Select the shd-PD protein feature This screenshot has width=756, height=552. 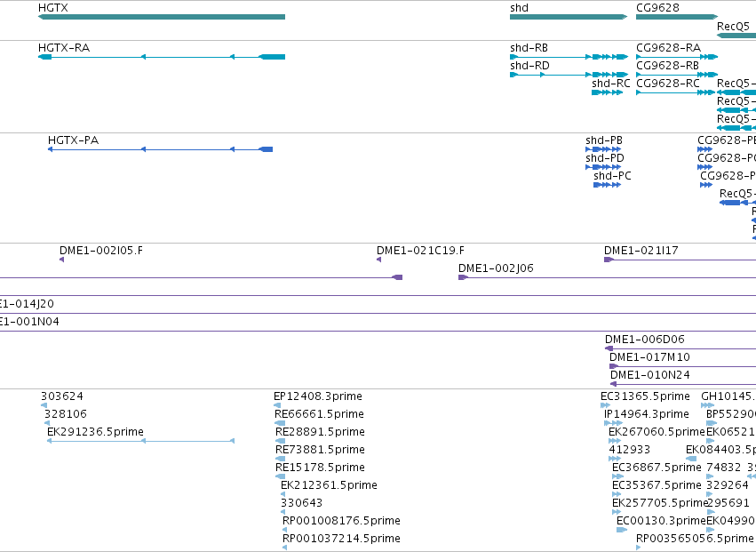pos(603,167)
